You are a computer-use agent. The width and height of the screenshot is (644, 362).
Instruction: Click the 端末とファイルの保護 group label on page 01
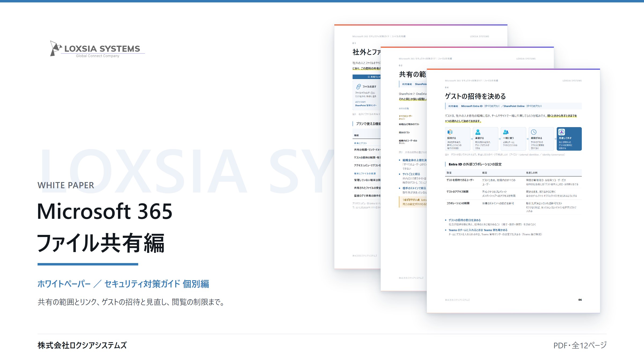[365, 173]
